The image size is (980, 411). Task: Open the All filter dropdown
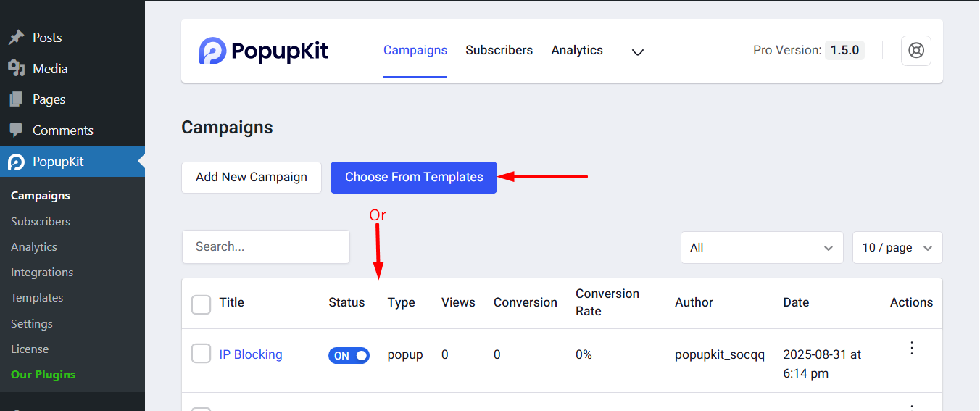click(762, 247)
